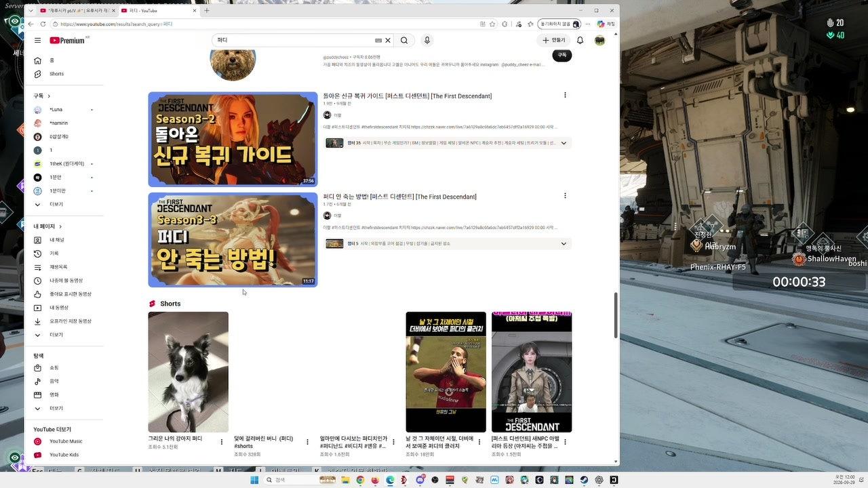
Task: Close the 퍼디 - YouTube tab
Action: coord(195,10)
